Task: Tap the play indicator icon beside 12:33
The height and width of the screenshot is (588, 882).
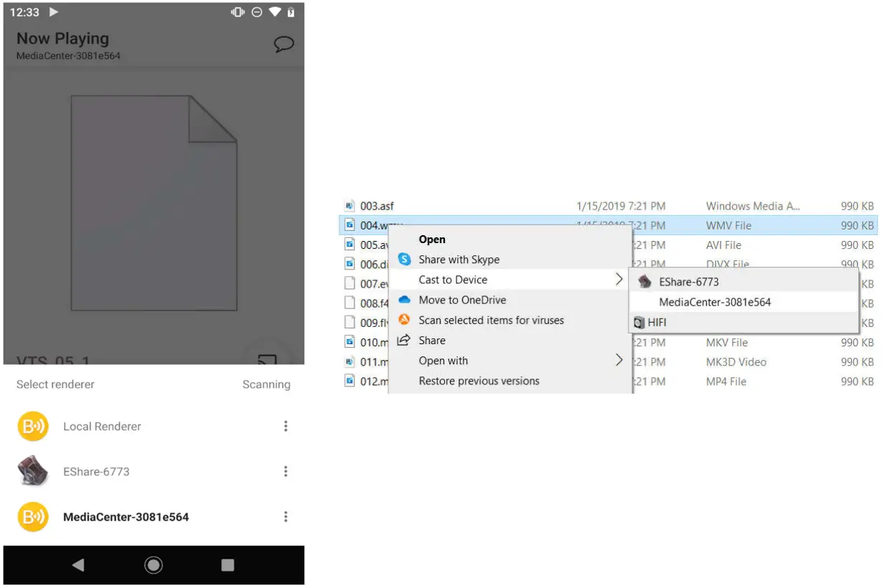Action: [54, 12]
